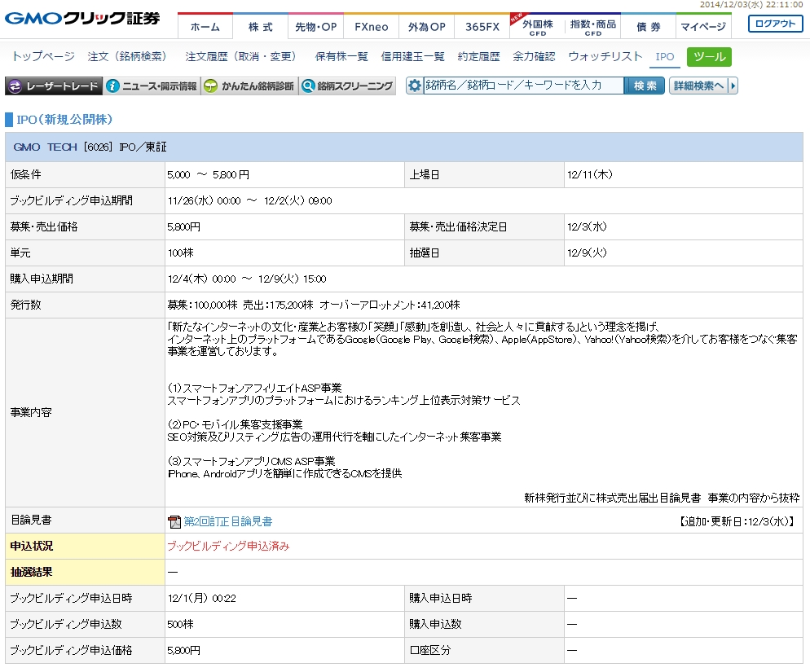The image size is (810, 672).
Task: Open レーザートレード tool
Action: (54, 86)
